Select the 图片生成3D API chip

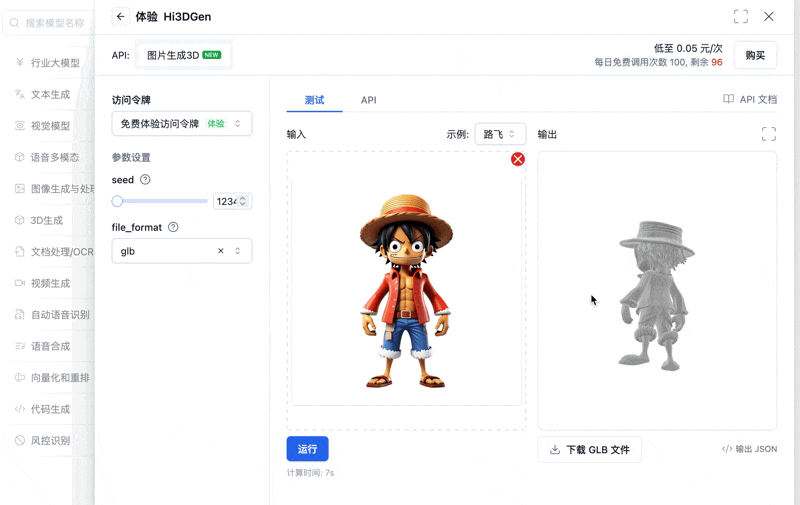coord(184,55)
